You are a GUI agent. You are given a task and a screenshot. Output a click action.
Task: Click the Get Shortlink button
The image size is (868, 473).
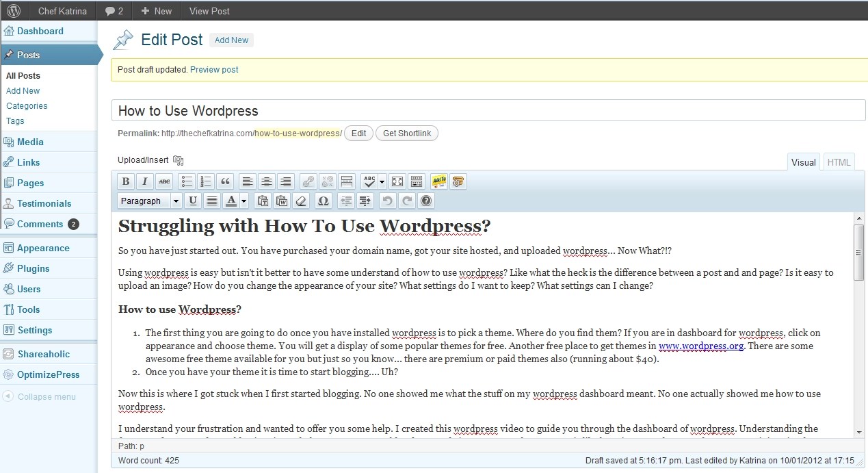(x=407, y=133)
